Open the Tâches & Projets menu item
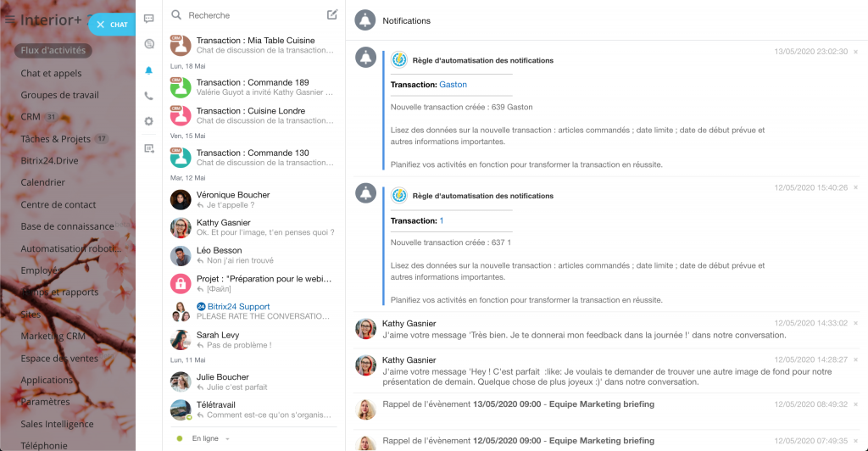Image resolution: width=868 pixels, height=451 pixels. pos(55,138)
